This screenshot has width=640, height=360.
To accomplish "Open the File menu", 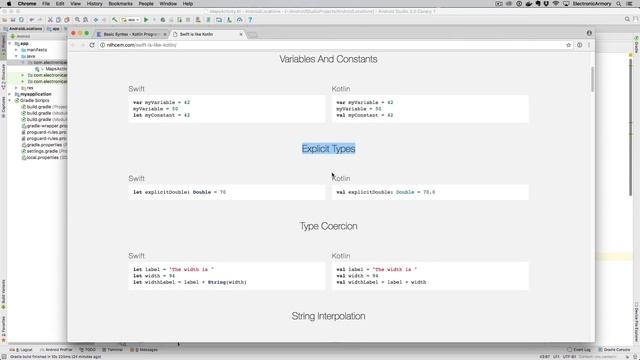I will 46,4.
